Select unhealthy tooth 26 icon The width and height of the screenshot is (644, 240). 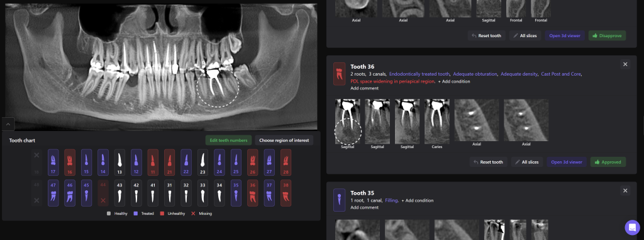click(253, 163)
